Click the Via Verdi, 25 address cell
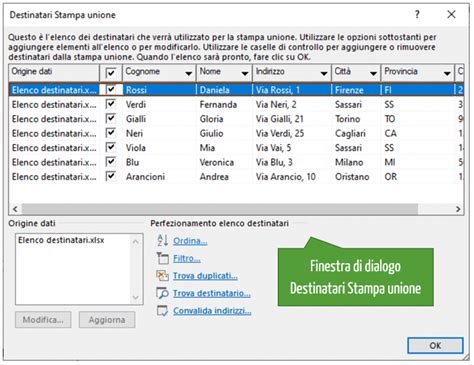The height and width of the screenshot is (365, 474). [292, 133]
